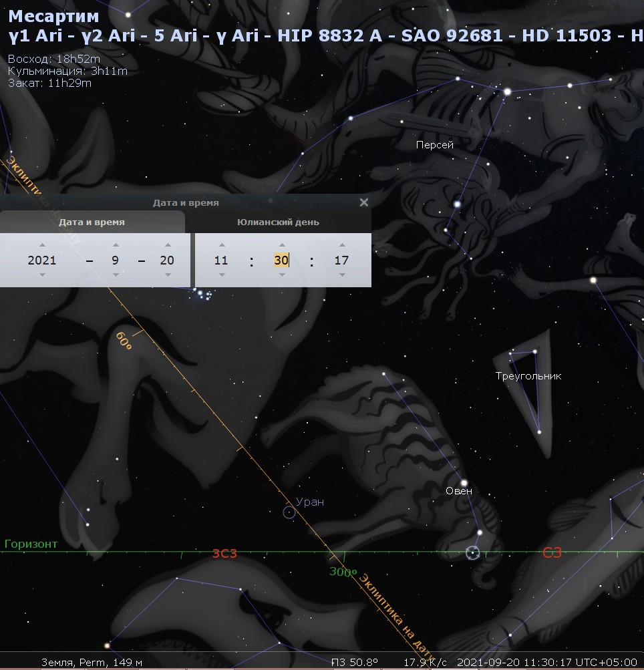Click the day field showing 20
644x670 pixels.
pos(167,261)
